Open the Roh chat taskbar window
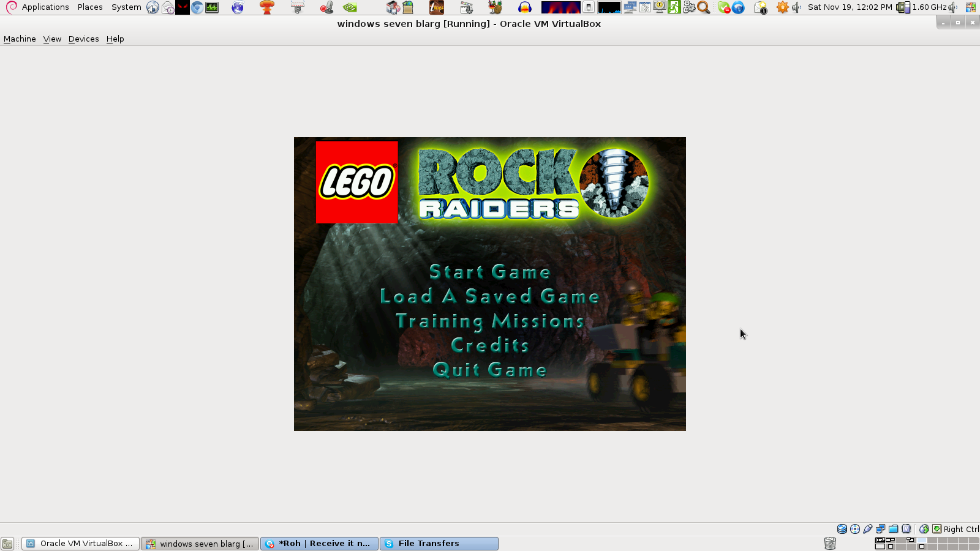 (x=320, y=544)
